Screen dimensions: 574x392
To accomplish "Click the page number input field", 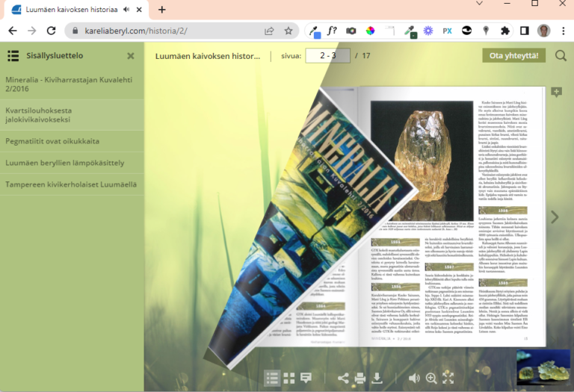I will [327, 55].
